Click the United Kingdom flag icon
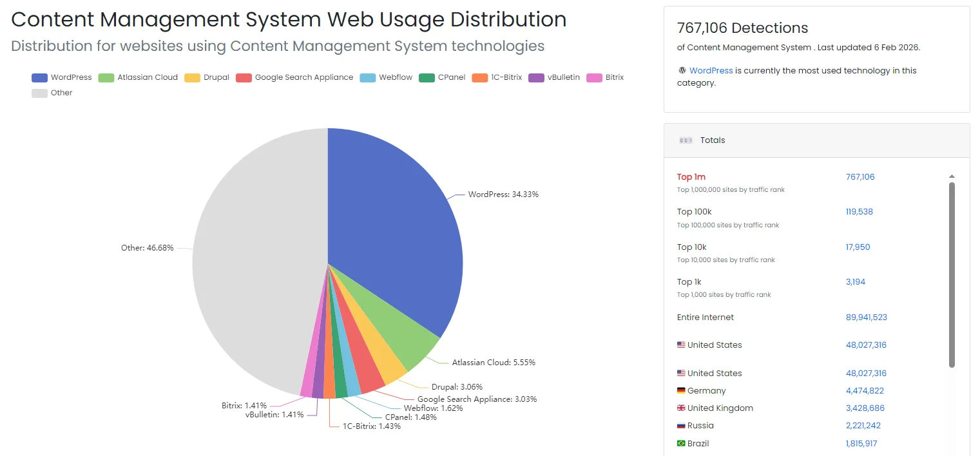980x456 pixels. click(x=682, y=408)
